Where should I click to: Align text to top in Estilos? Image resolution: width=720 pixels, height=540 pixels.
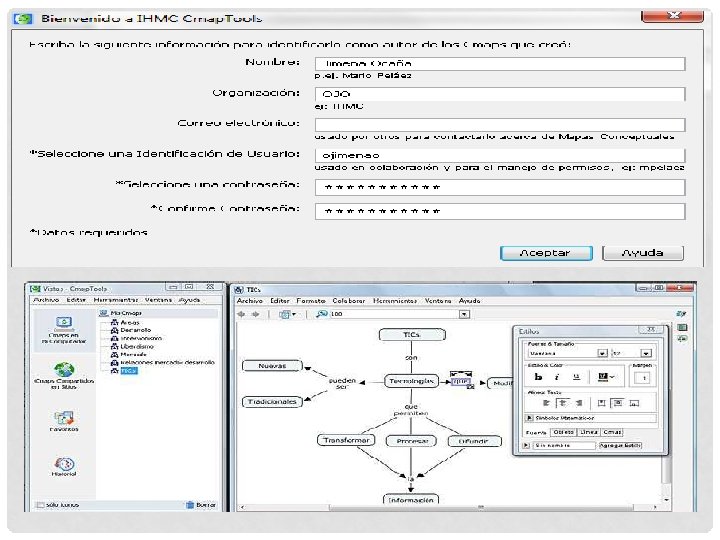[x=602, y=403]
